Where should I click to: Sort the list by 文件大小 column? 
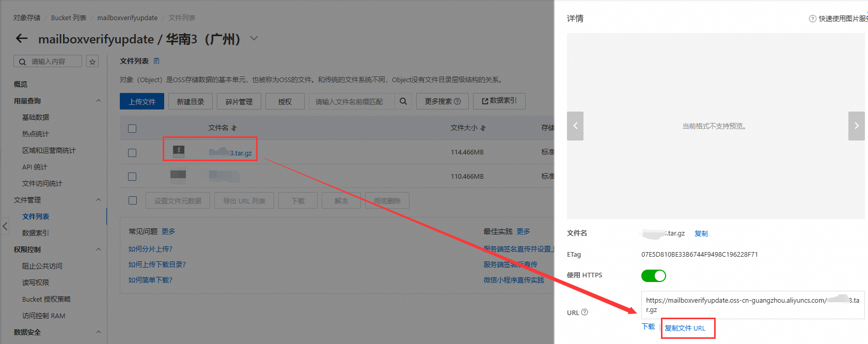pyautogui.click(x=468, y=128)
